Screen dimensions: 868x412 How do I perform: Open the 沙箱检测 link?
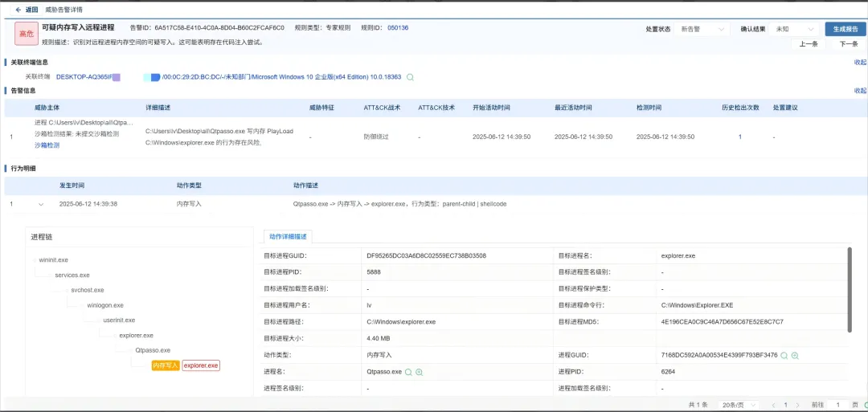click(47, 145)
